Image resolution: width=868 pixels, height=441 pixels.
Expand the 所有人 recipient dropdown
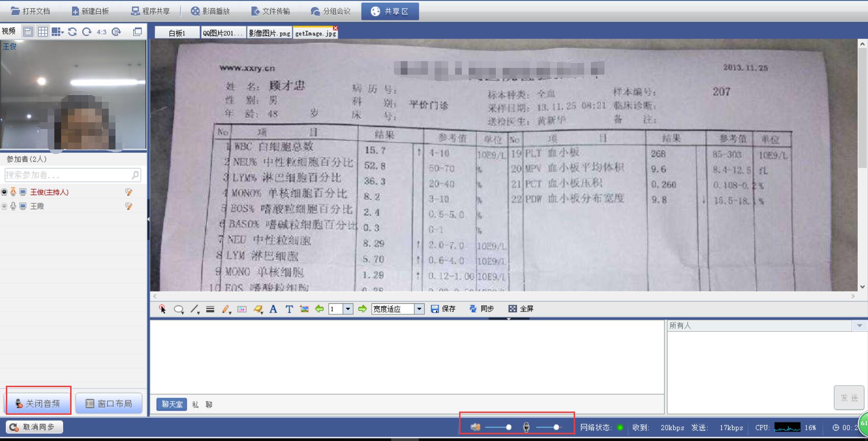[x=859, y=326]
